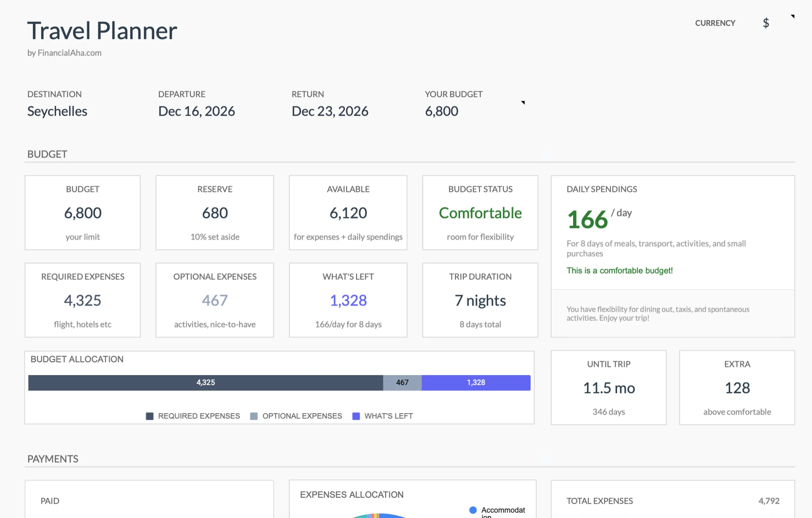Select the 4,325 segment of allocation bar
The width and height of the screenshot is (812, 518).
click(205, 383)
